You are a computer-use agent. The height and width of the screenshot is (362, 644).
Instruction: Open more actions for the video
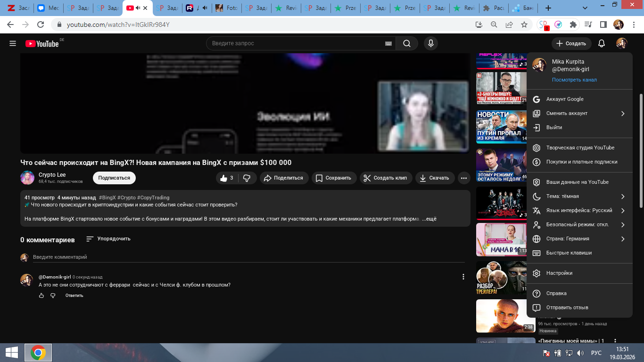click(x=464, y=178)
